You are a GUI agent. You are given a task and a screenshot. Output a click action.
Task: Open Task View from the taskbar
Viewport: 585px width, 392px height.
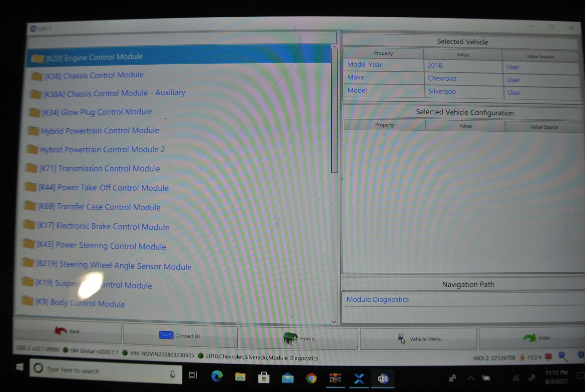tap(193, 375)
